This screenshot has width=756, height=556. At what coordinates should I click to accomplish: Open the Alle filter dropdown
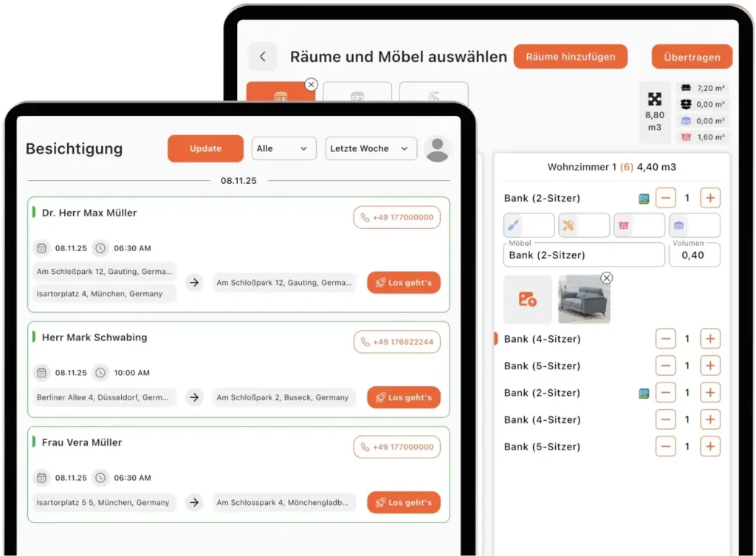pyautogui.click(x=283, y=148)
